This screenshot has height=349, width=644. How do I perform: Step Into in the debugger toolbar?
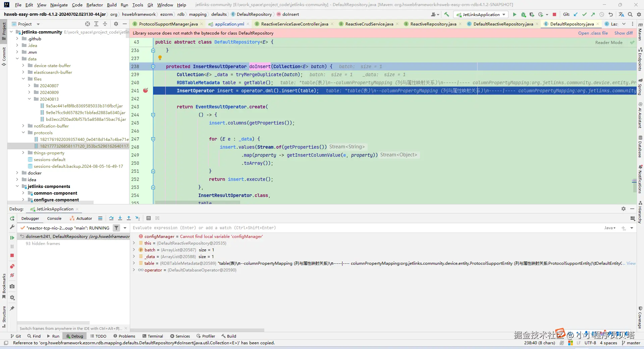[x=120, y=218]
